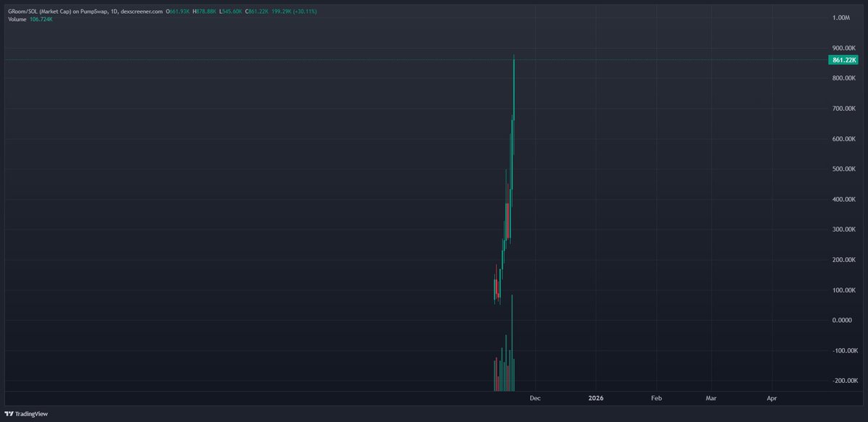868x422 pixels.
Task: Click the 300.00K price axis label
Action: click(843, 230)
